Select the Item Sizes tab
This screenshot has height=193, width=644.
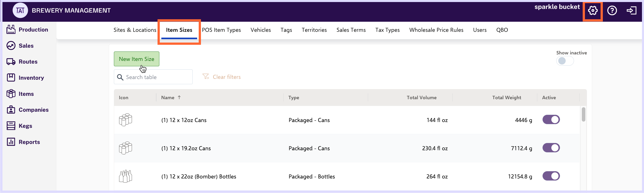(179, 30)
